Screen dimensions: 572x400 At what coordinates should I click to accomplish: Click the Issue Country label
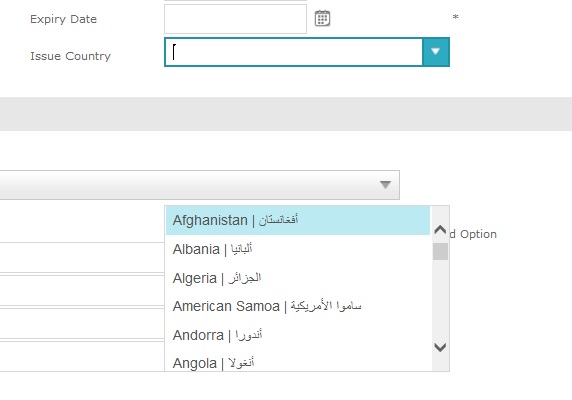70,56
